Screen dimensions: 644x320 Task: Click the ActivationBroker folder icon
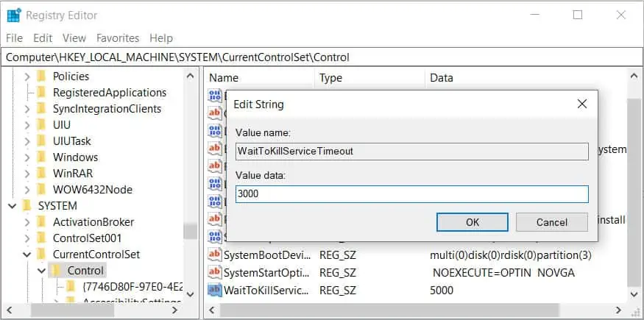[x=41, y=222]
